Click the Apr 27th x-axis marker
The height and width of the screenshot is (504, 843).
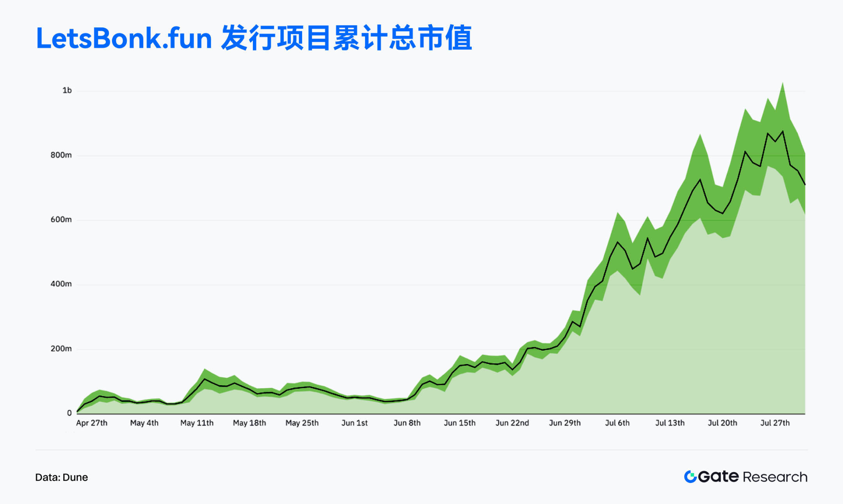coord(92,423)
